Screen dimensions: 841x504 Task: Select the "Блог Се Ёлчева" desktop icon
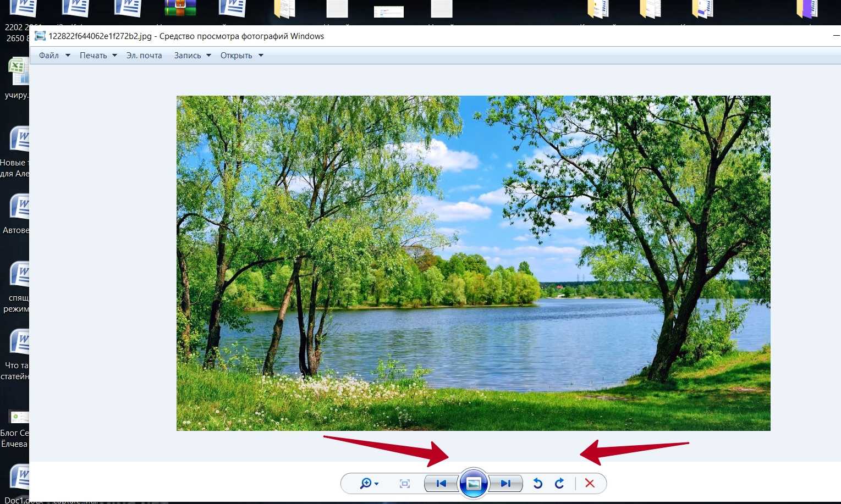point(19,418)
